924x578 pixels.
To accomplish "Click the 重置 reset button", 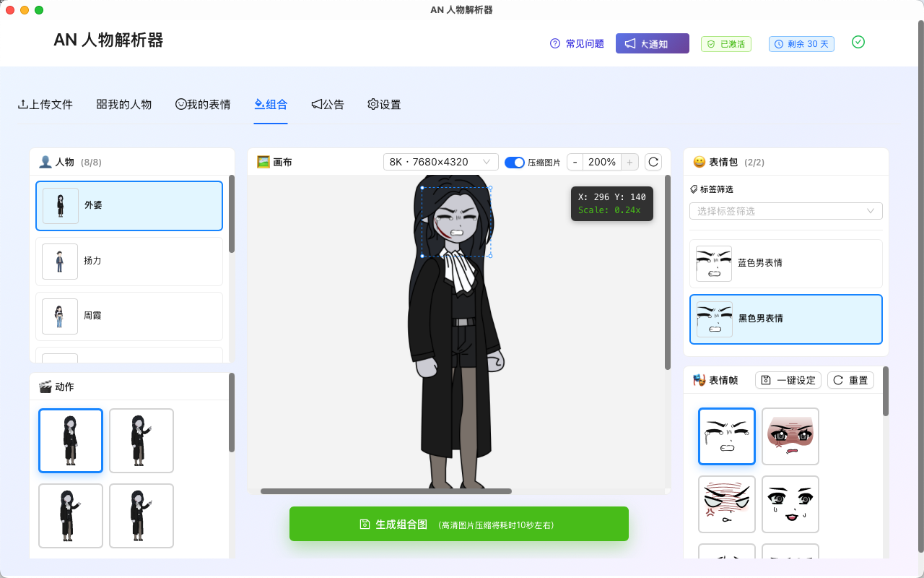I will click(x=850, y=380).
